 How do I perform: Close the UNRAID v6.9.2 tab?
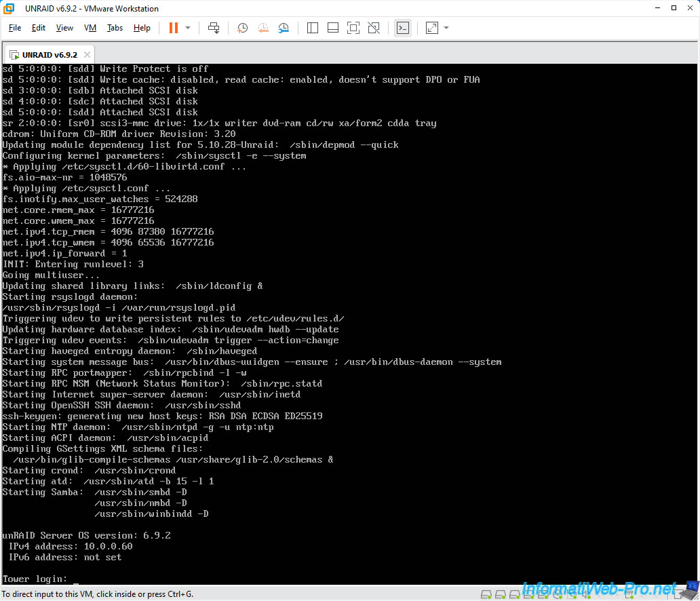tap(85, 54)
